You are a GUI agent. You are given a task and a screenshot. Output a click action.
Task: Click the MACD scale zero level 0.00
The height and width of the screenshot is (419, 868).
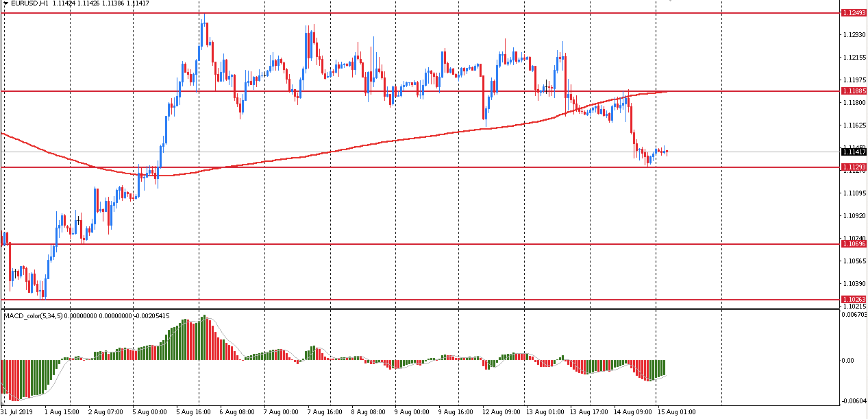pos(848,360)
